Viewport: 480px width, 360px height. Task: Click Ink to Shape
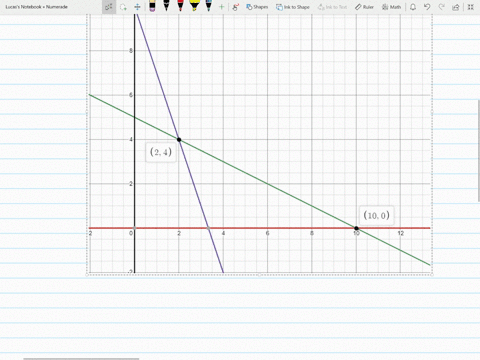(x=293, y=7)
